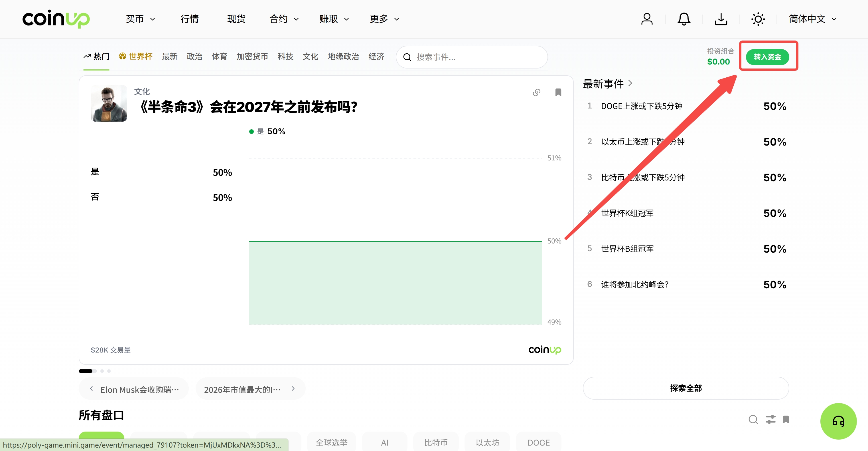868x451 pixels.
Task: Click the last carousel page dot
Action: click(x=109, y=371)
